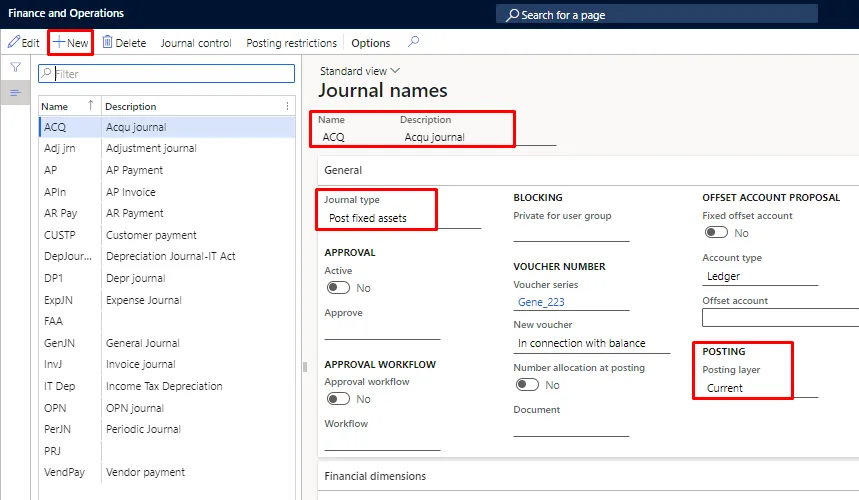Viewport: 859px width, 500px height.
Task: Toggle the Approval Active switch
Action: [x=338, y=288]
